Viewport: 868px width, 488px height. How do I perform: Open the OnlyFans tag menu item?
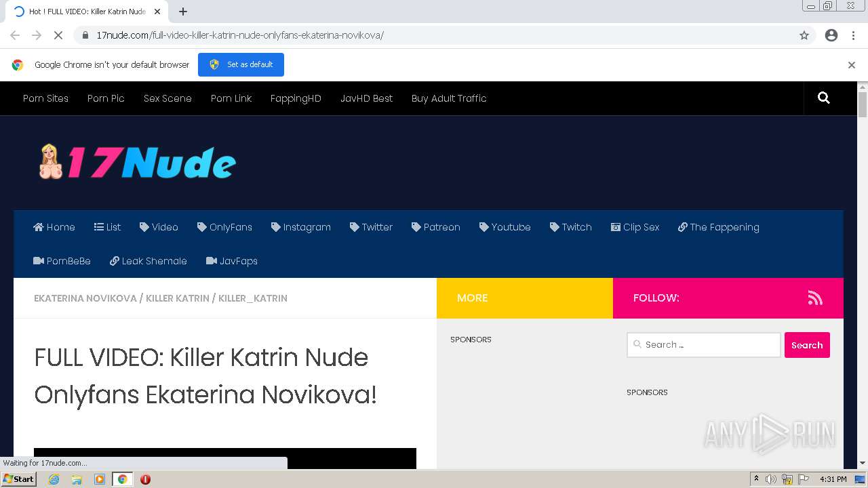(x=224, y=227)
